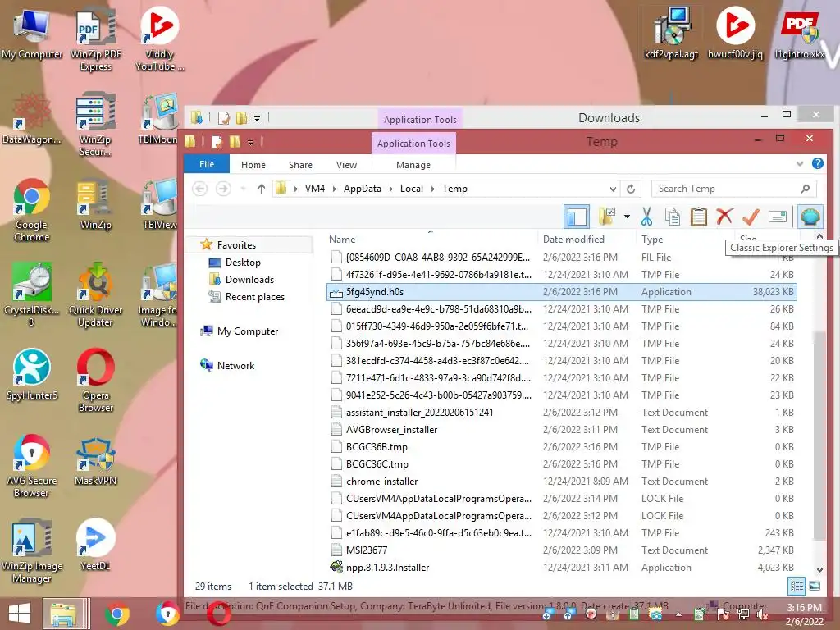Click Properties quick access icon in Temp title bar
This screenshot has width=840, height=630.
click(217, 141)
